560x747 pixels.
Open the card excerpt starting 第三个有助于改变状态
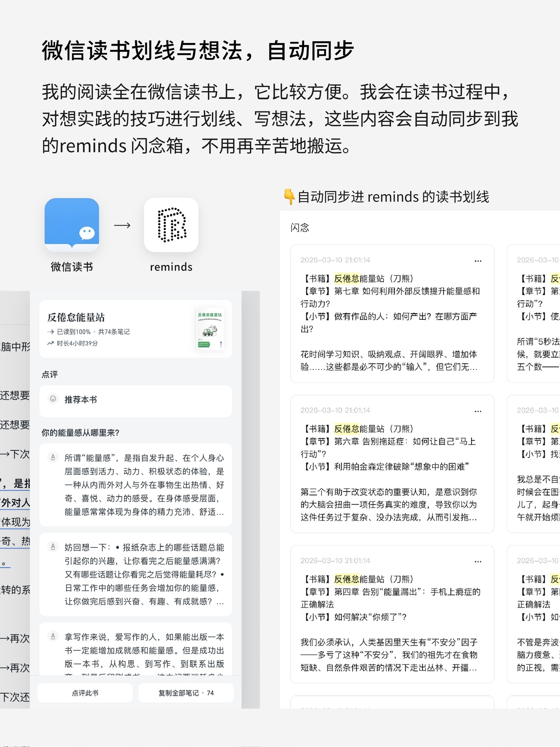(389, 505)
